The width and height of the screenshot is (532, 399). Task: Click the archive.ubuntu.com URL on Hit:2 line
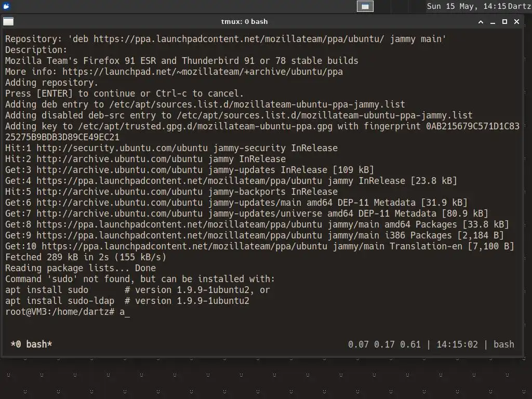(119, 159)
